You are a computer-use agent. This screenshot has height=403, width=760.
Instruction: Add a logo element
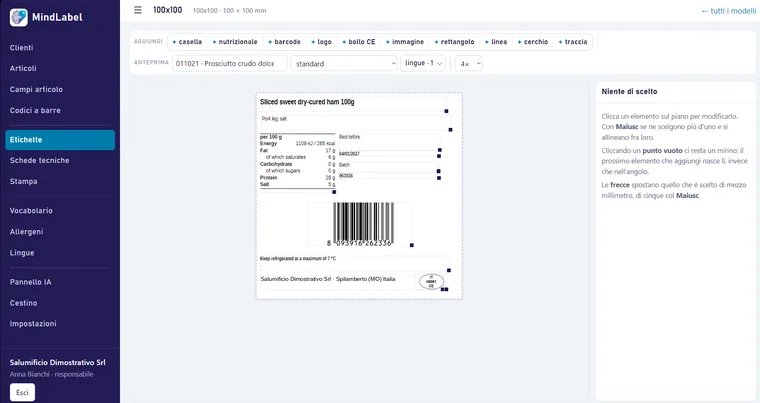point(321,42)
